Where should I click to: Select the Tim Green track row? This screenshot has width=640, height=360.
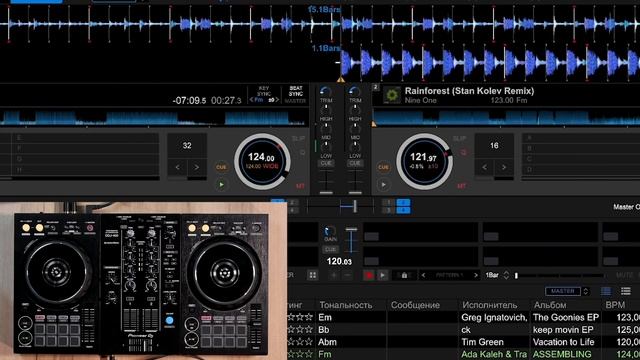[x=463, y=342]
